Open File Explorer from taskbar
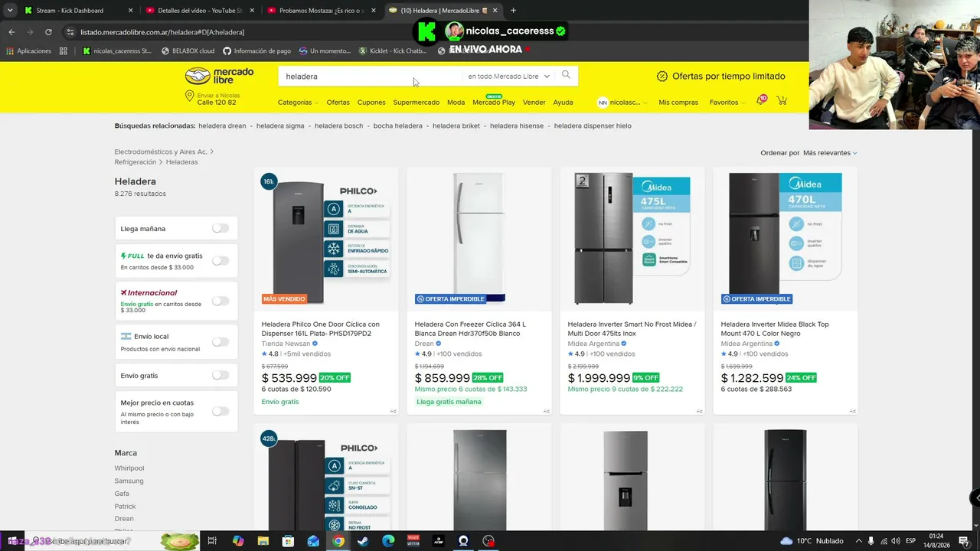Image resolution: width=980 pixels, height=551 pixels. tap(263, 541)
